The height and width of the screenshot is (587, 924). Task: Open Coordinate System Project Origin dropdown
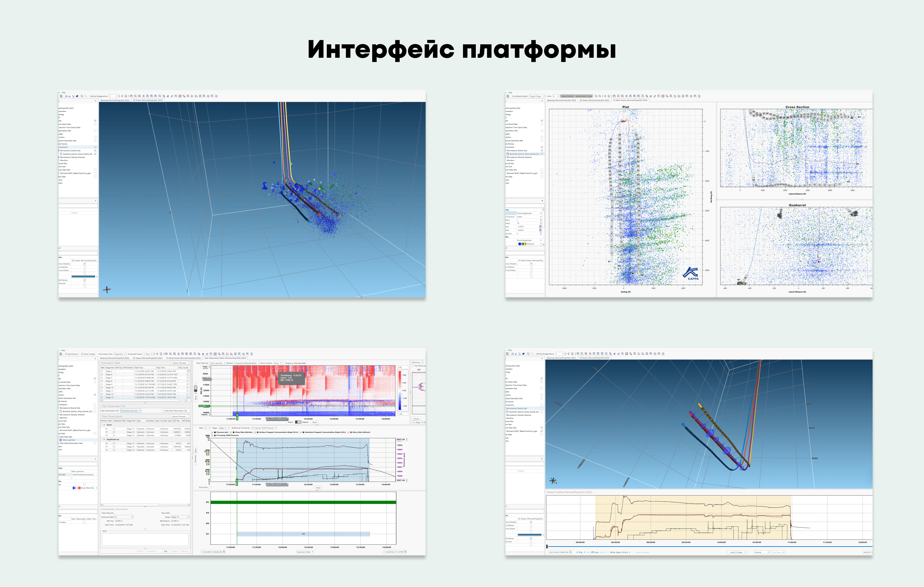pyautogui.click(x=537, y=96)
